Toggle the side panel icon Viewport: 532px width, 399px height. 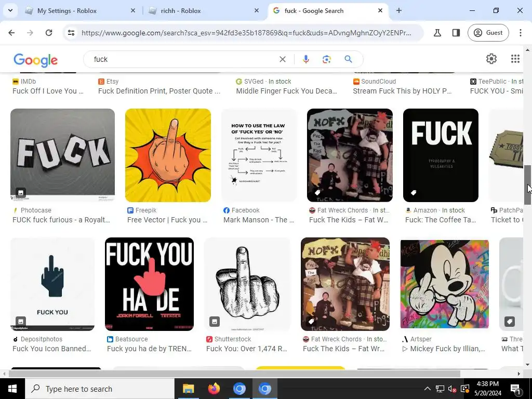(456, 33)
